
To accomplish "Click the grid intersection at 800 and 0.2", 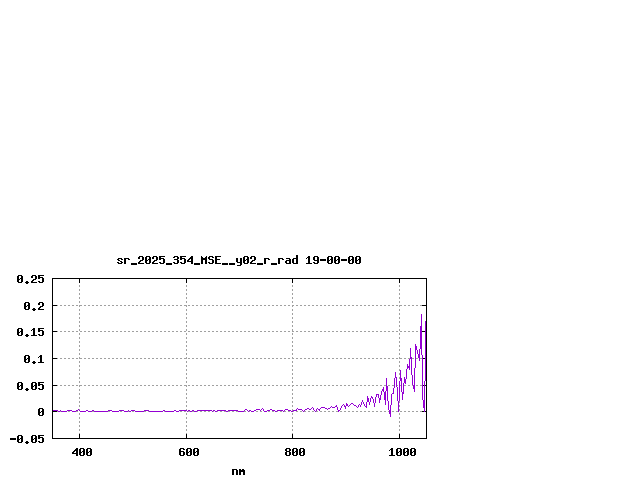I will 293,305.
